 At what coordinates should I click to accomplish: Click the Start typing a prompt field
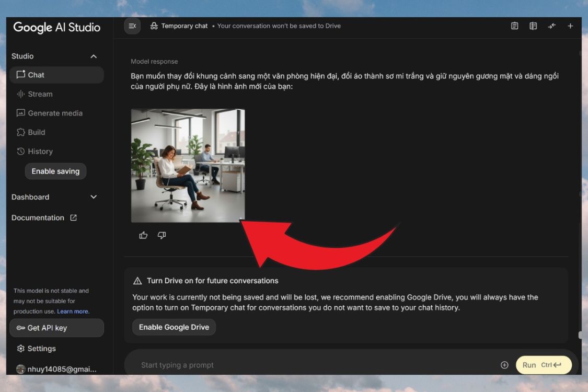(314, 365)
